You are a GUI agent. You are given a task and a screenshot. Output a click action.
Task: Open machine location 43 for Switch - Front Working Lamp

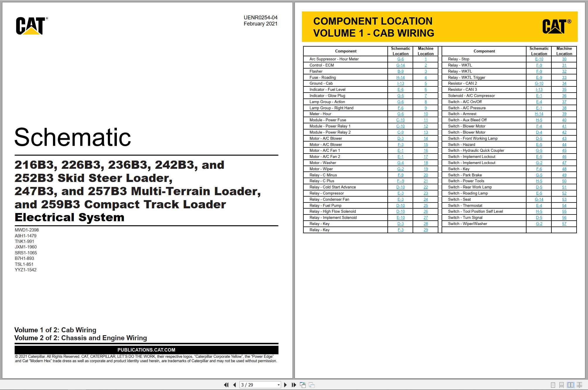point(564,139)
